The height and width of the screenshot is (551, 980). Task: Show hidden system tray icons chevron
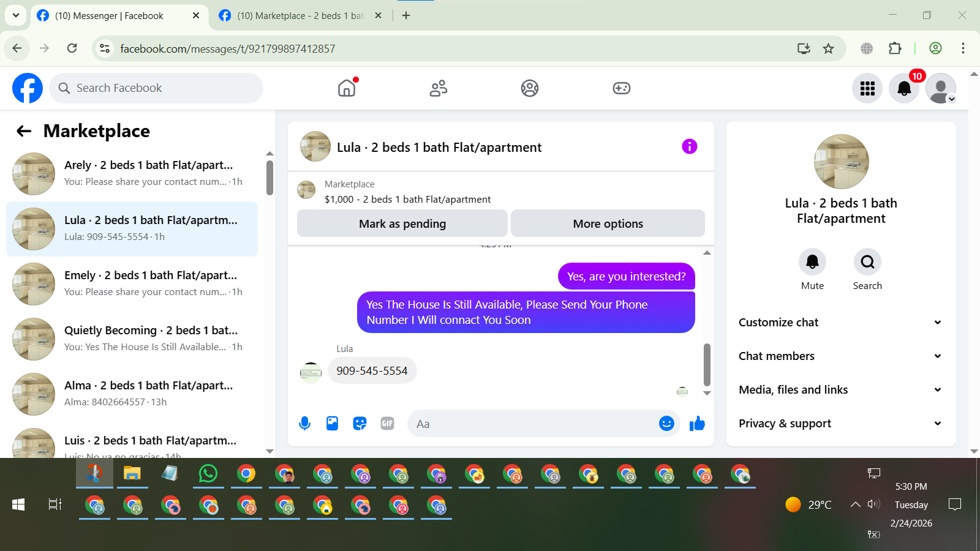855,504
